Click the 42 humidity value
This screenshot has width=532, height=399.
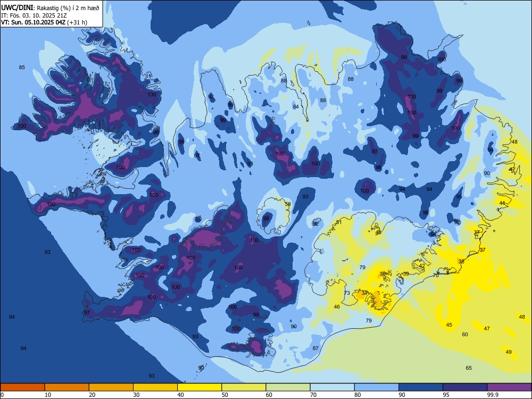422,266
